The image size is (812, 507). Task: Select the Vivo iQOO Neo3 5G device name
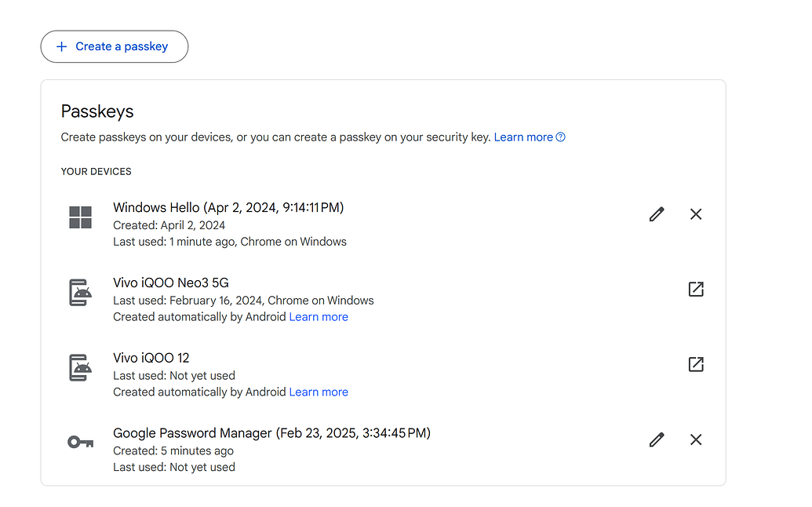(x=171, y=283)
